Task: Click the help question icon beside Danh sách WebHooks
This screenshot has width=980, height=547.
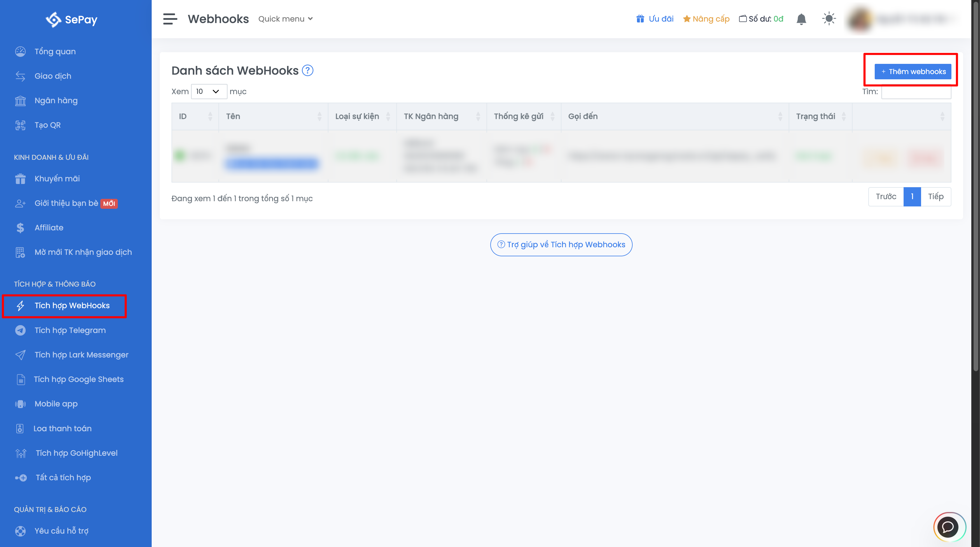Action: pos(307,70)
